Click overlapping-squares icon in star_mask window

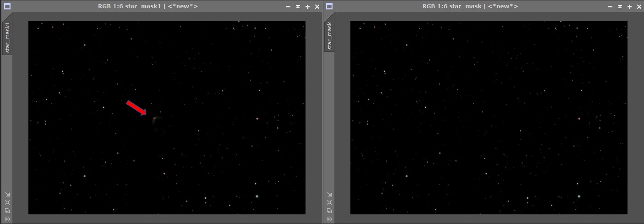pos(329,211)
